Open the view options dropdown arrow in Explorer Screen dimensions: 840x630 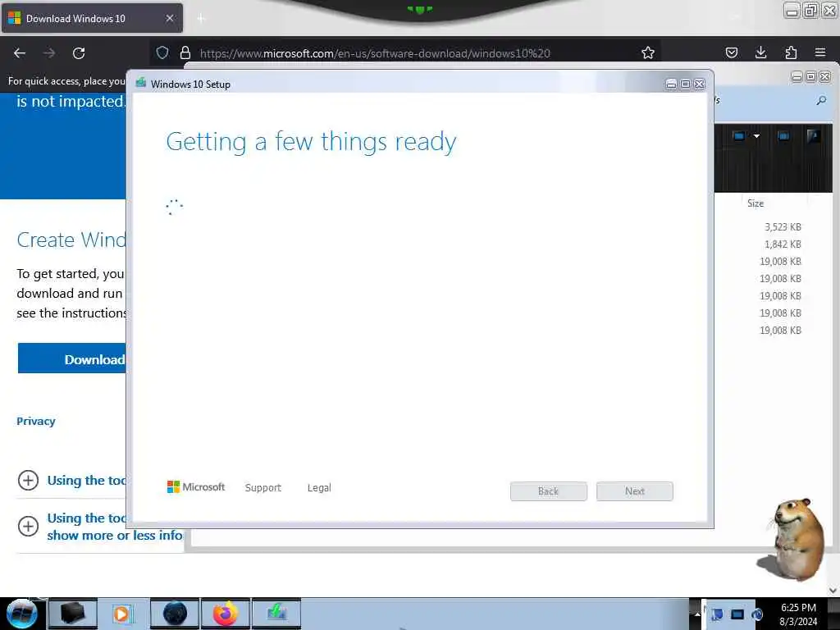point(756,136)
